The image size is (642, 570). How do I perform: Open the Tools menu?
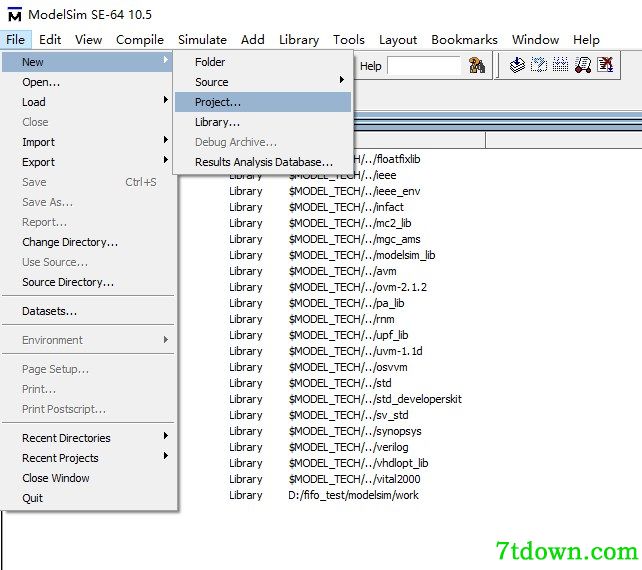point(349,40)
